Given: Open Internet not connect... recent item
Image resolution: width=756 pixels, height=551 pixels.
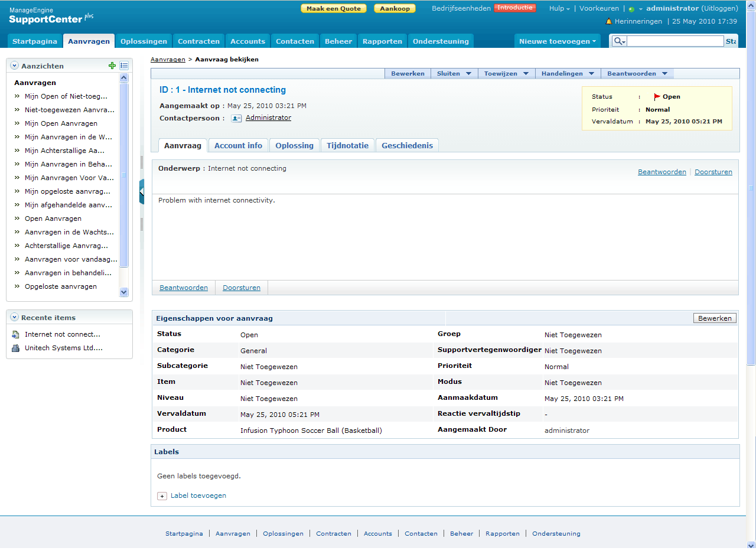Looking at the screenshot, I should pos(63,335).
